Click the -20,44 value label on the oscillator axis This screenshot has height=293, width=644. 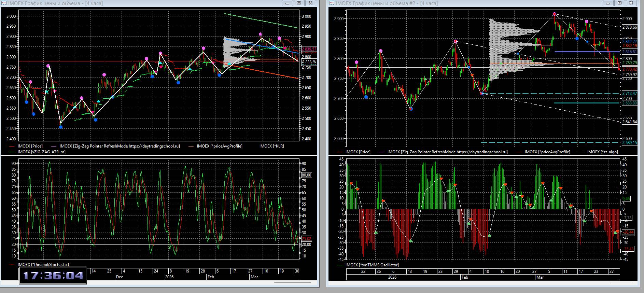(x=628, y=232)
